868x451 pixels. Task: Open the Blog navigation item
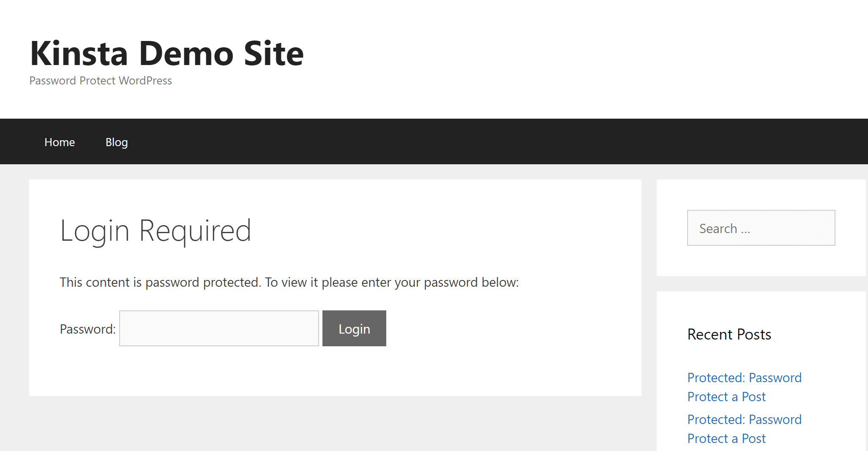pyautogui.click(x=116, y=142)
